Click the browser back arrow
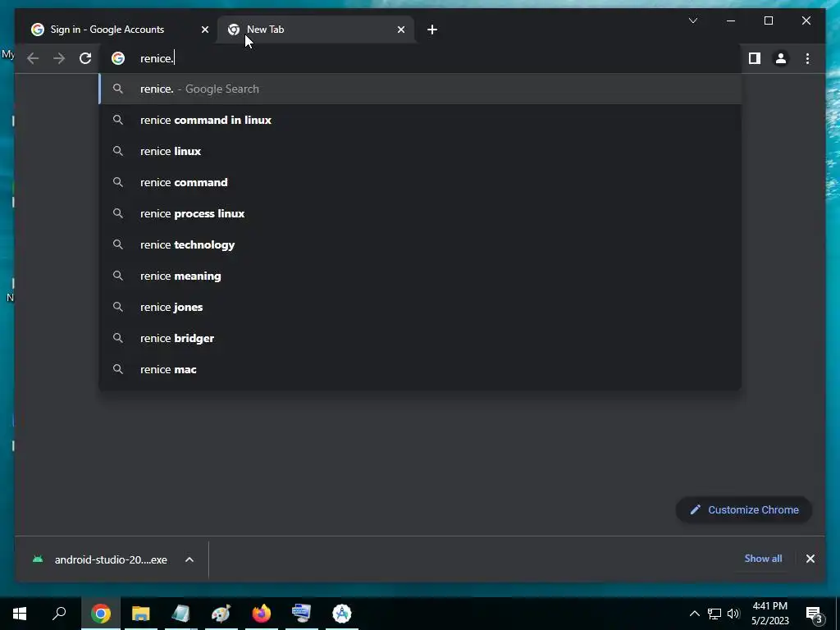840x630 pixels. tap(33, 58)
